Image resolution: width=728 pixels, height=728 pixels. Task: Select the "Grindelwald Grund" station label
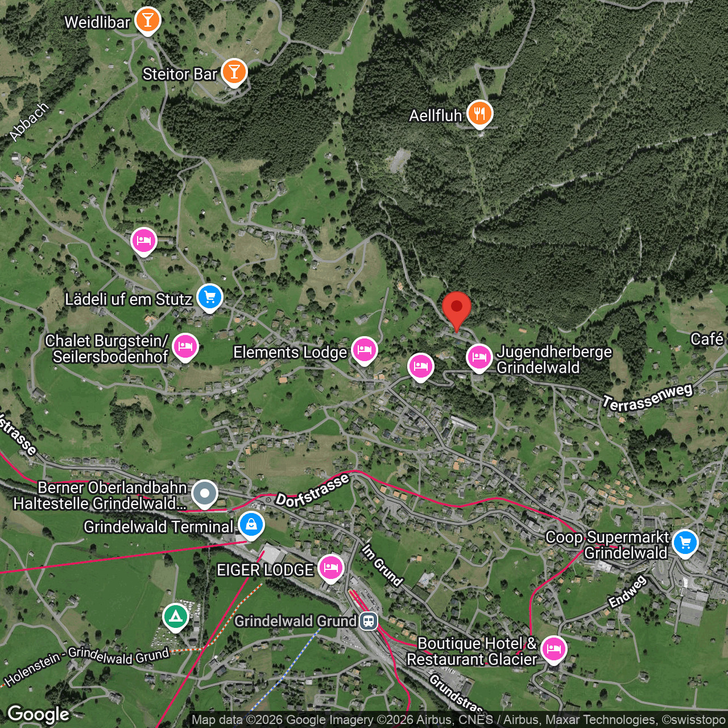(x=296, y=621)
